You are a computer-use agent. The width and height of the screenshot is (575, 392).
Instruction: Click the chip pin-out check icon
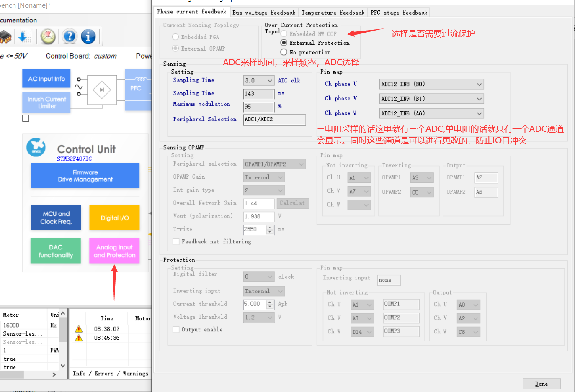click(x=5, y=37)
